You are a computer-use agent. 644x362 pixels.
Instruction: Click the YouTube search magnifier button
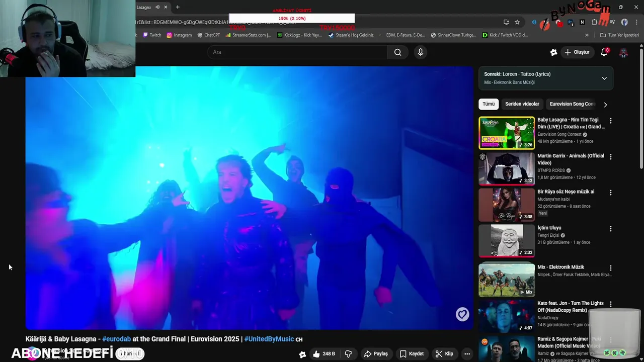click(x=397, y=52)
